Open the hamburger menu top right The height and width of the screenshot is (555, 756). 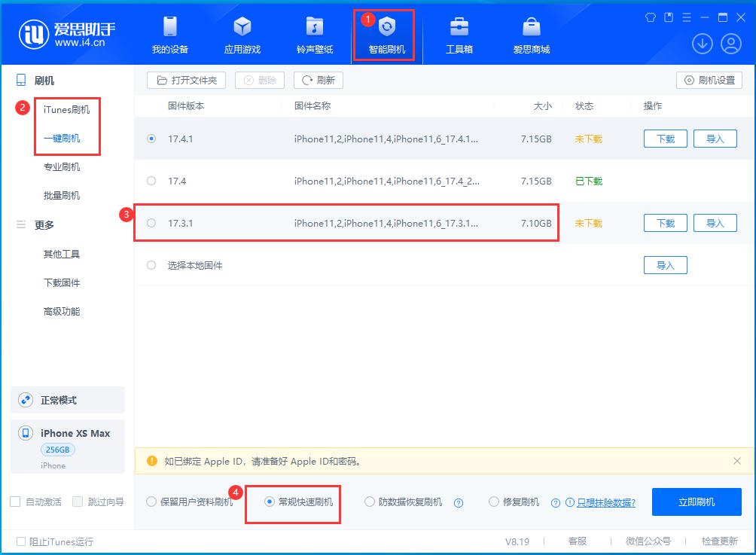point(686,17)
